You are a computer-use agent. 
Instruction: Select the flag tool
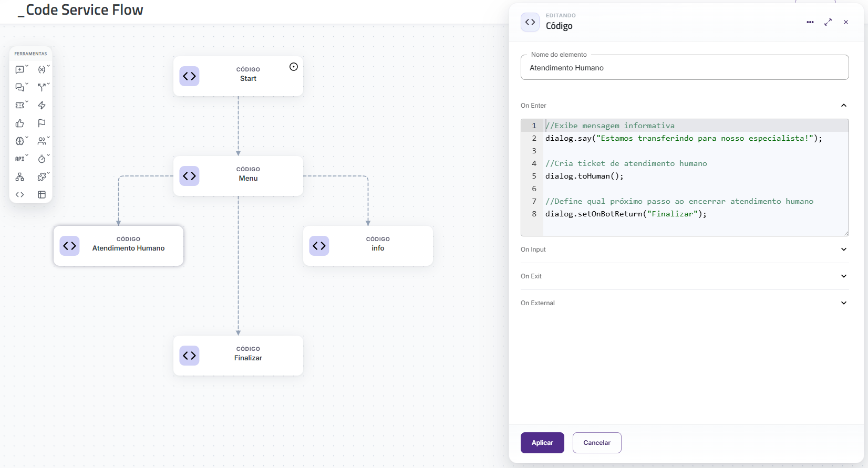tap(42, 123)
